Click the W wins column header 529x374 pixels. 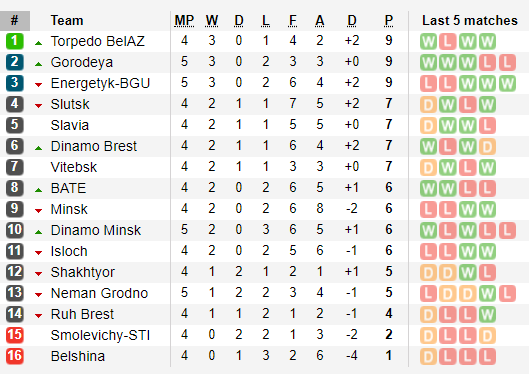click(212, 21)
